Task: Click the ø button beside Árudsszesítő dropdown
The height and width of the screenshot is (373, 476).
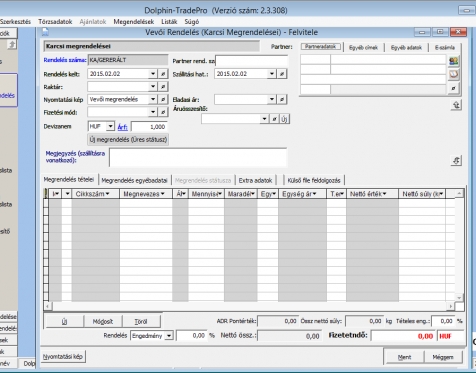Action: click(x=274, y=119)
